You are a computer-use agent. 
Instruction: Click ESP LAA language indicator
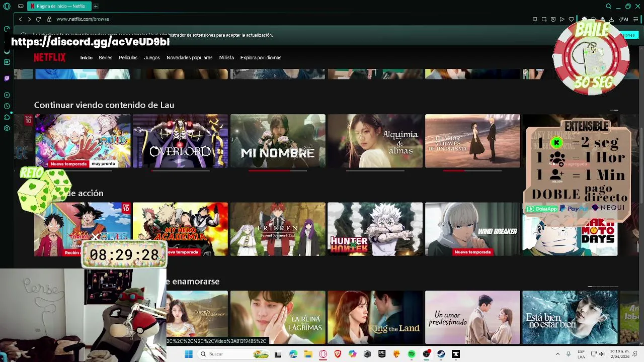coord(581,354)
